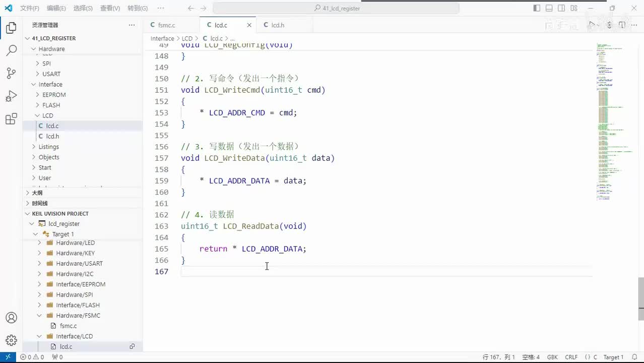Toggle the secondary side bar layout icon
The image size is (644, 363).
coord(561,8)
